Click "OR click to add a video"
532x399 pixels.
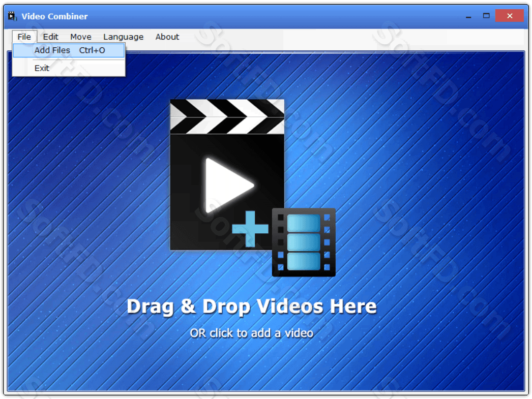coord(251,333)
